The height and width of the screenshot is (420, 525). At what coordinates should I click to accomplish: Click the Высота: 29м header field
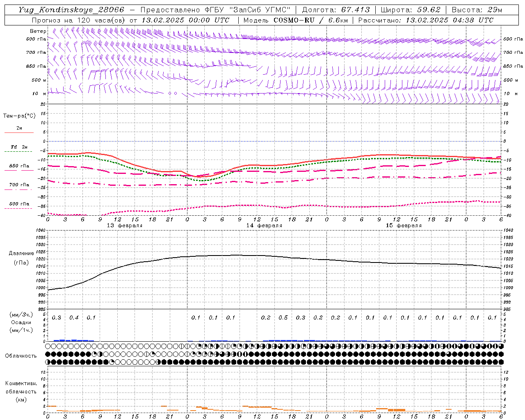pos(477,10)
